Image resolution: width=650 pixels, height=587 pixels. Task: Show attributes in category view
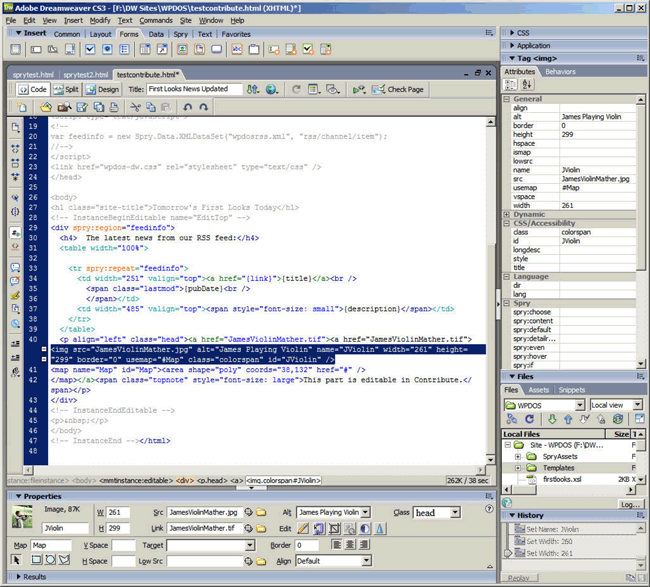tap(510, 85)
